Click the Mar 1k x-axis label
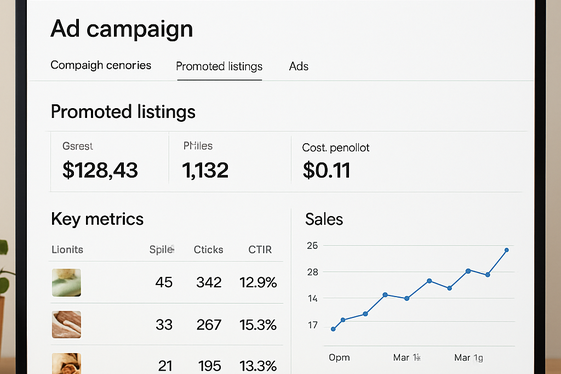Image resolution: width=561 pixels, height=374 pixels. point(407,358)
